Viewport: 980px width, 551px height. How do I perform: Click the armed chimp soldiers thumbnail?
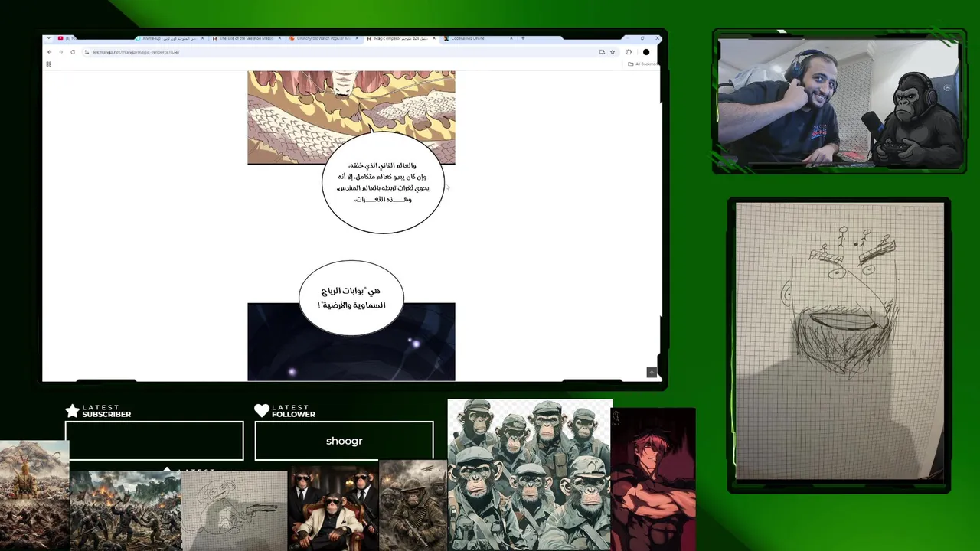[413, 505]
